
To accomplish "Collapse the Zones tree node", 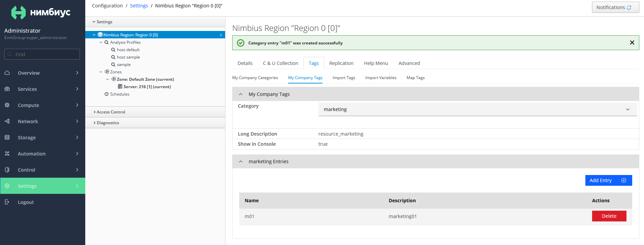I will tap(101, 72).
